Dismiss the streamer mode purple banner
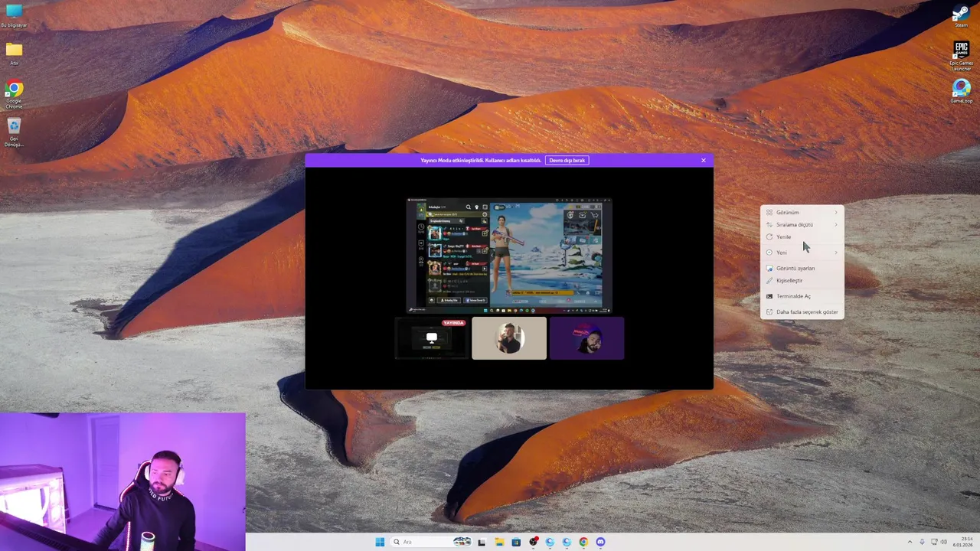Viewport: 980px width, 551px height. click(x=704, y=160)
